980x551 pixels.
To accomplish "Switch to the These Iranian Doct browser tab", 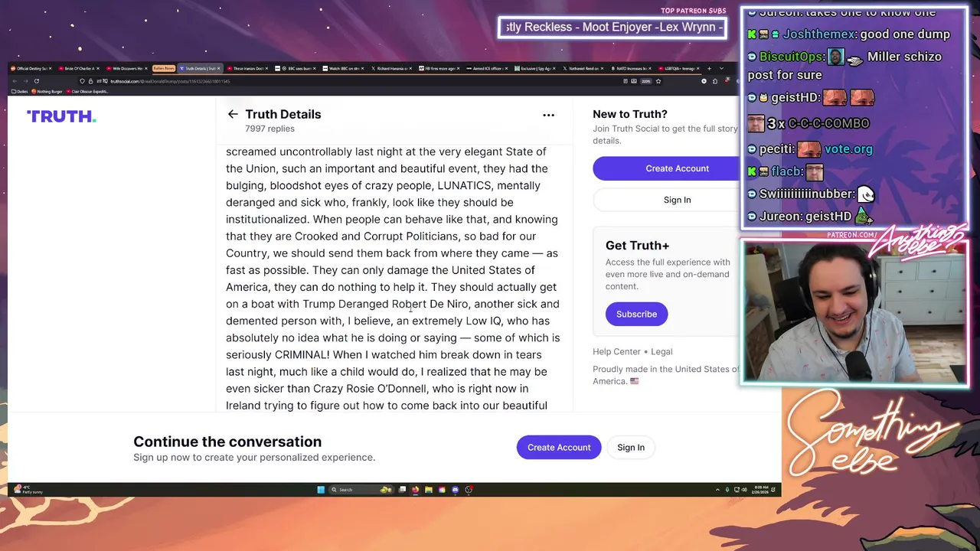I will (249, 68).
